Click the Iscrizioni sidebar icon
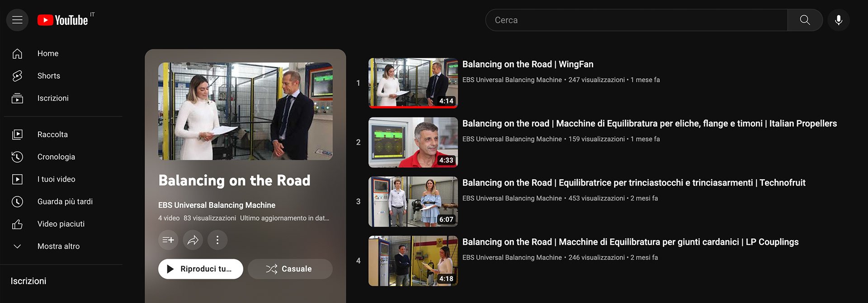Viewport: 868px width, 303px height. tap(17, 98)
